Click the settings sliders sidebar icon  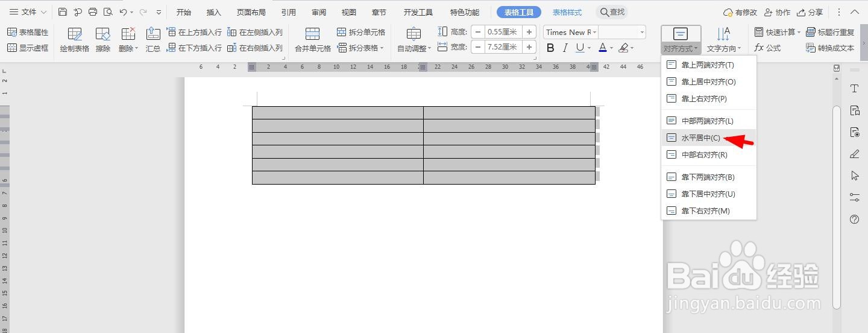[x=854, y=197]
